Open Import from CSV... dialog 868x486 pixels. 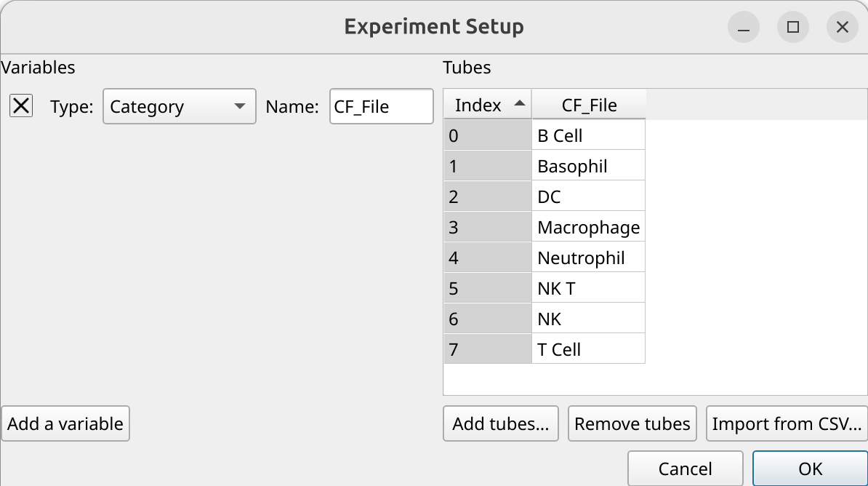787,424
